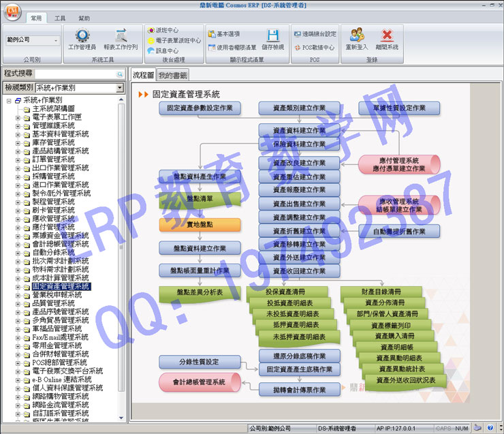This screenshot has height=434, width=504.
Task: Click tree scrollbar down arrow
Action: click(x=121, y=418)
